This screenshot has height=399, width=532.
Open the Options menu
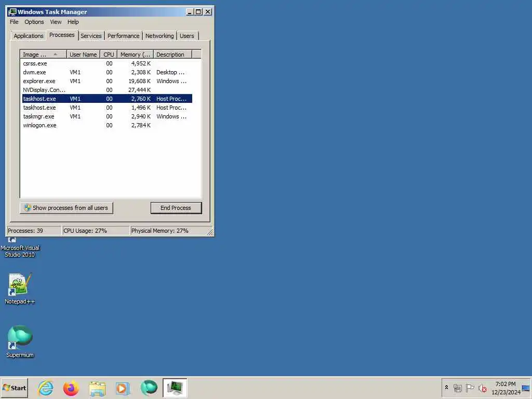[34, 22]
